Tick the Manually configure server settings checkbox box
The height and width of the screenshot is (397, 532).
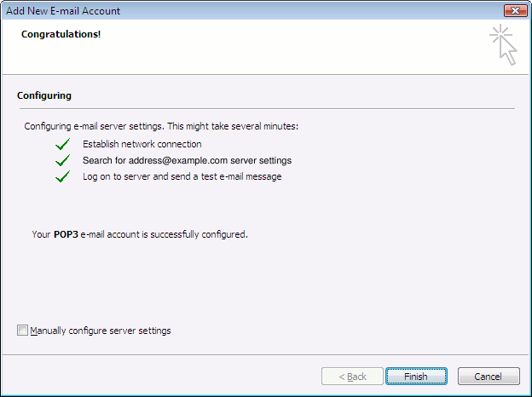(22, 331)
